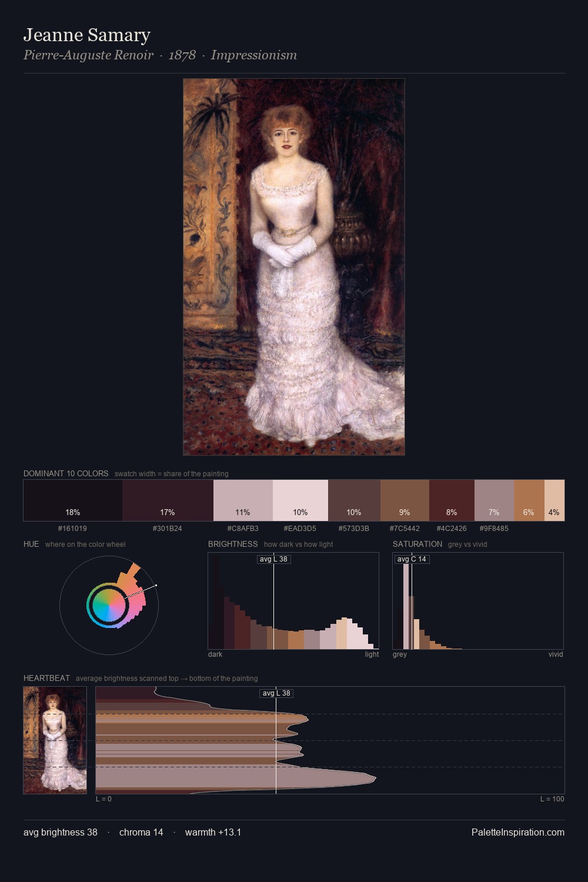
Task: Click 'avg brightness 38' in the footer
Action: 61,832
